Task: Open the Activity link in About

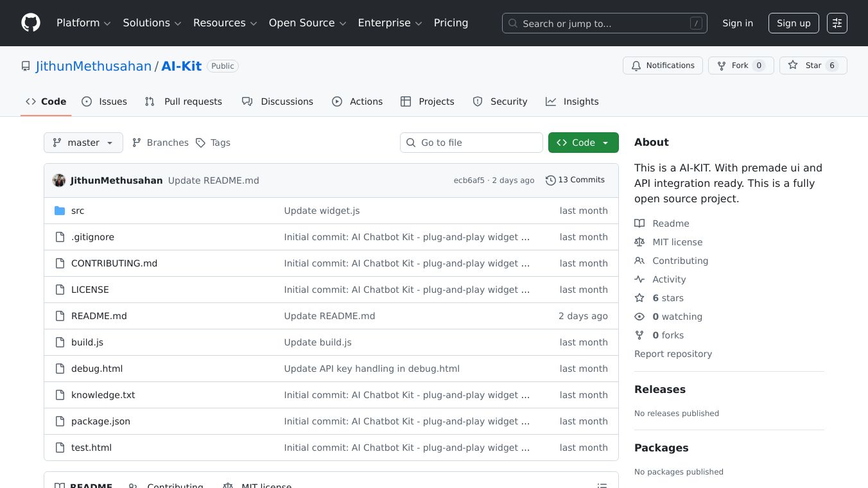Action: [669, 279]
